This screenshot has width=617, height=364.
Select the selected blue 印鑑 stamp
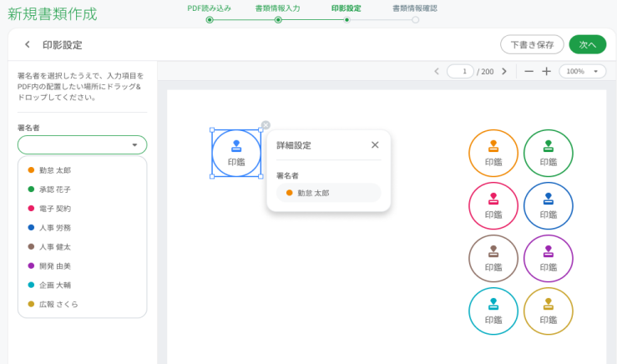tap(236, 153)
